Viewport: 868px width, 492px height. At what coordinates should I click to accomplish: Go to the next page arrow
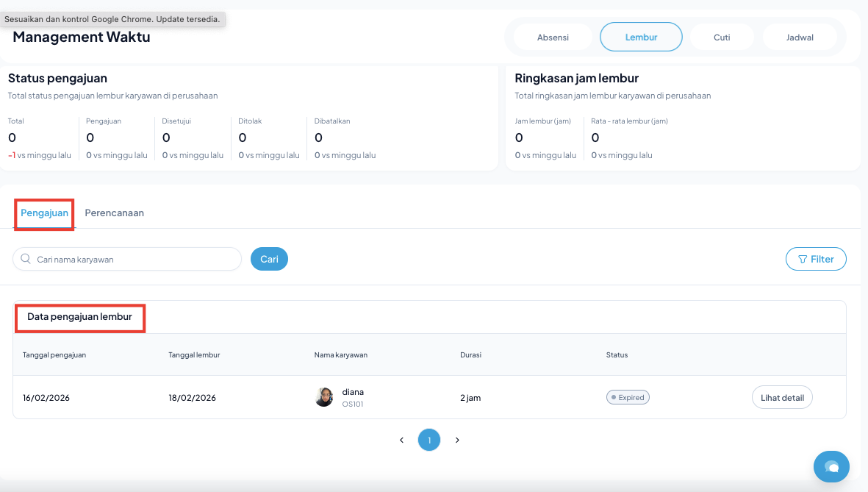(x=457, y=440)
